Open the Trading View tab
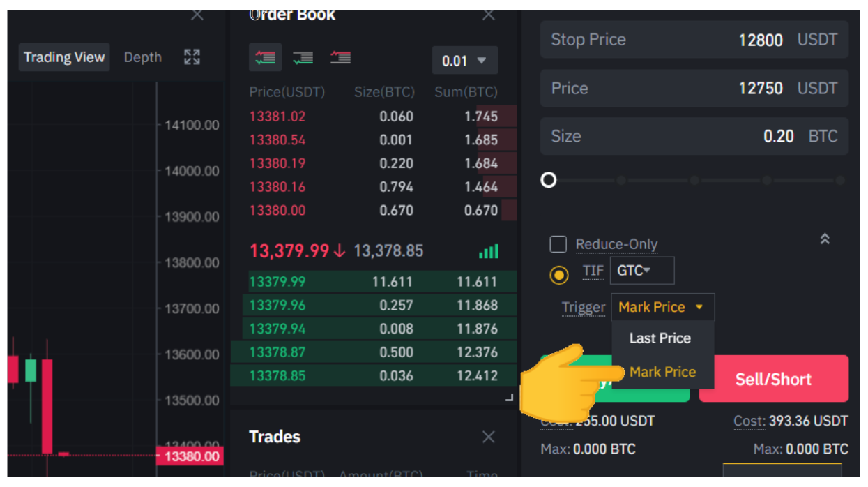The width and height of the screenshot is (868, 487). tap(64, 57)
